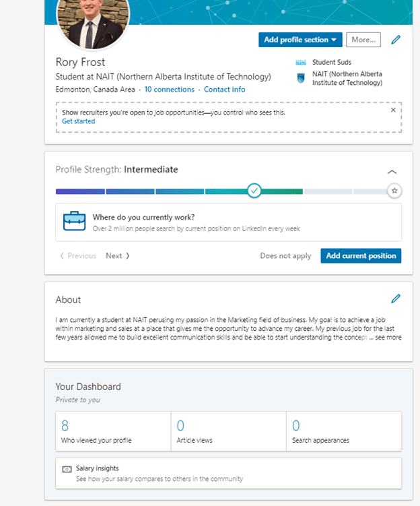
Task: Click Add current position button
Action: [361, 256]
